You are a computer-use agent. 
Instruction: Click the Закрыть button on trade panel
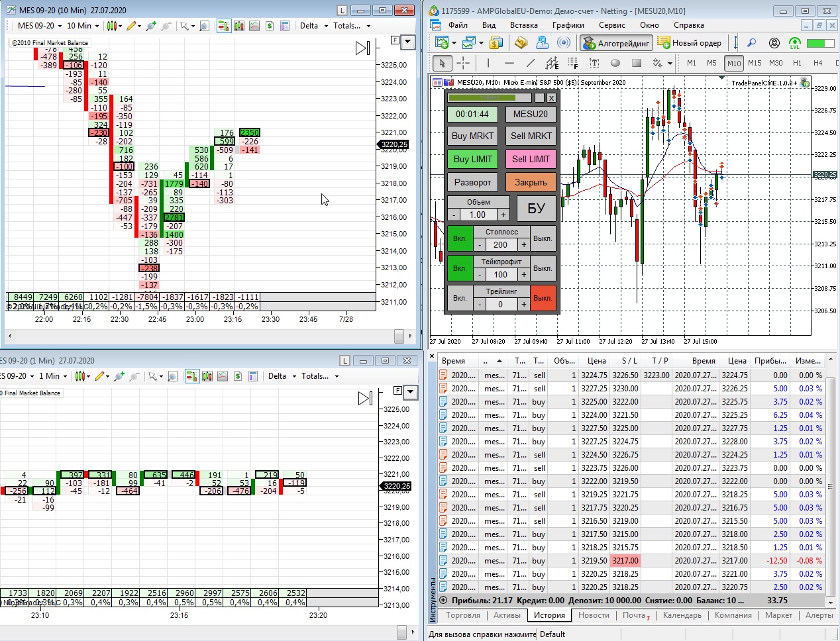pyautogui.click(x=531, y=182)
